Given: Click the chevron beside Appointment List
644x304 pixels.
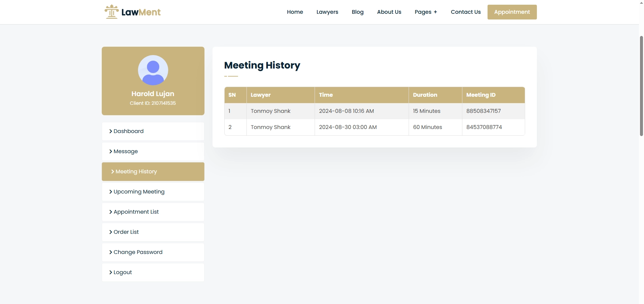Looking at the screenshot, I should point(110,212).
